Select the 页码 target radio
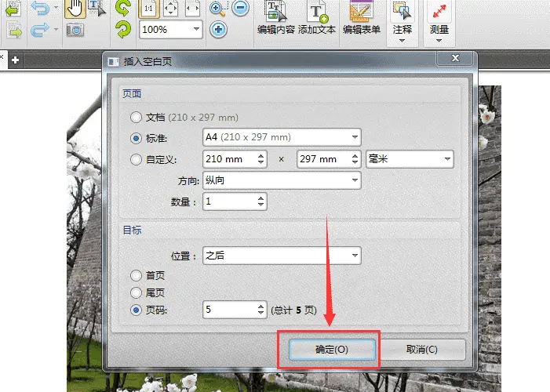 click(136, 310)
